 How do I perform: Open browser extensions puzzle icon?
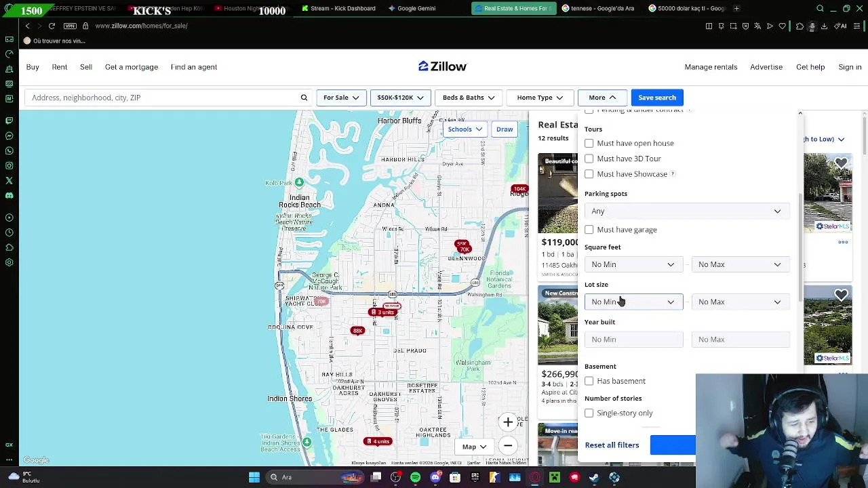click(x=800, y=26)
